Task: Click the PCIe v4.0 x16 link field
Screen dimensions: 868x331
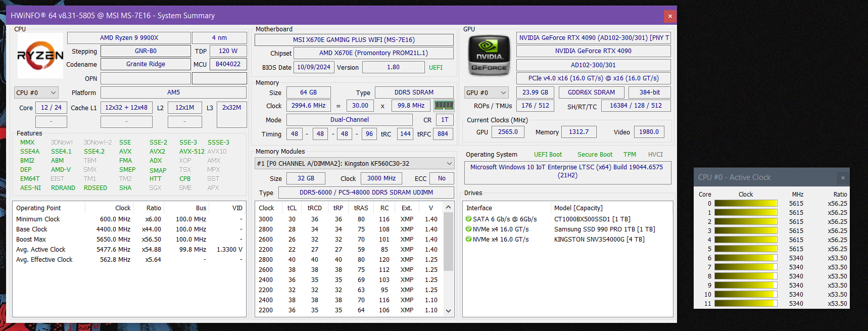Action: pyautogui.click(x=594, y=78)
